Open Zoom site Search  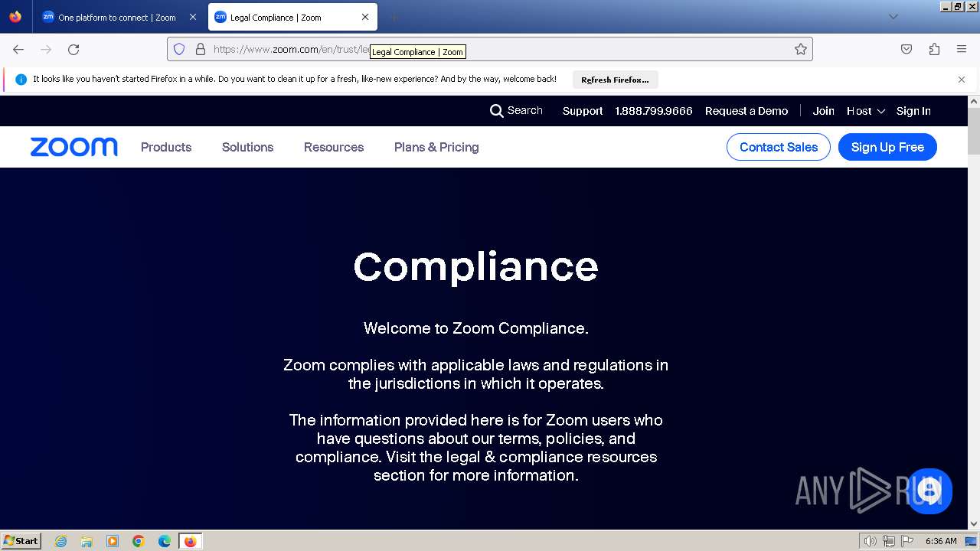click(x=516, y=111)
